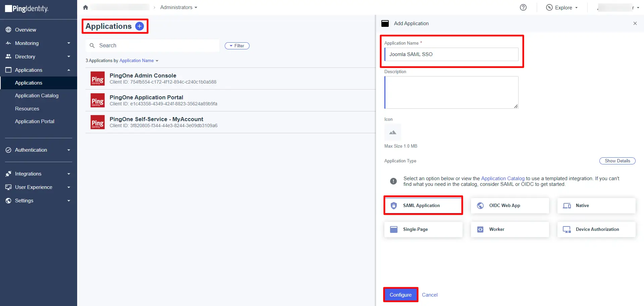Click the Directory people icon in sidebar
The height and width of the screenshot is (306, 644).
point(8,56)
